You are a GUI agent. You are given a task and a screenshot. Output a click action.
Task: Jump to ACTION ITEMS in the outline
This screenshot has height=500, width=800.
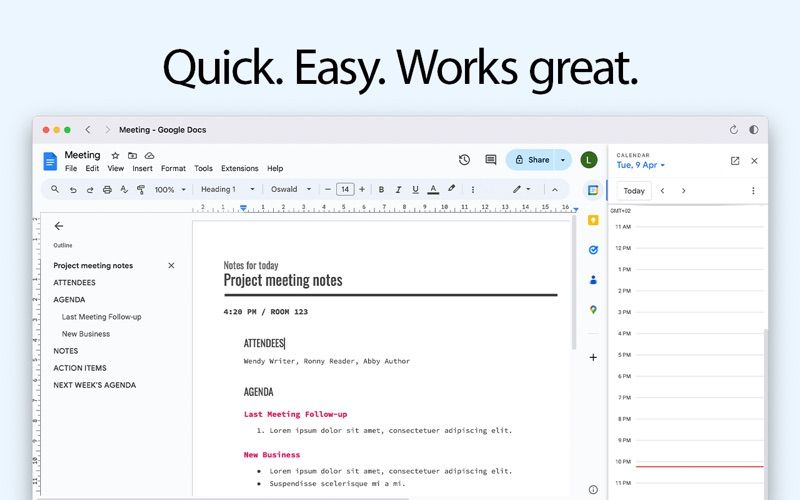(x=80, y=368)
